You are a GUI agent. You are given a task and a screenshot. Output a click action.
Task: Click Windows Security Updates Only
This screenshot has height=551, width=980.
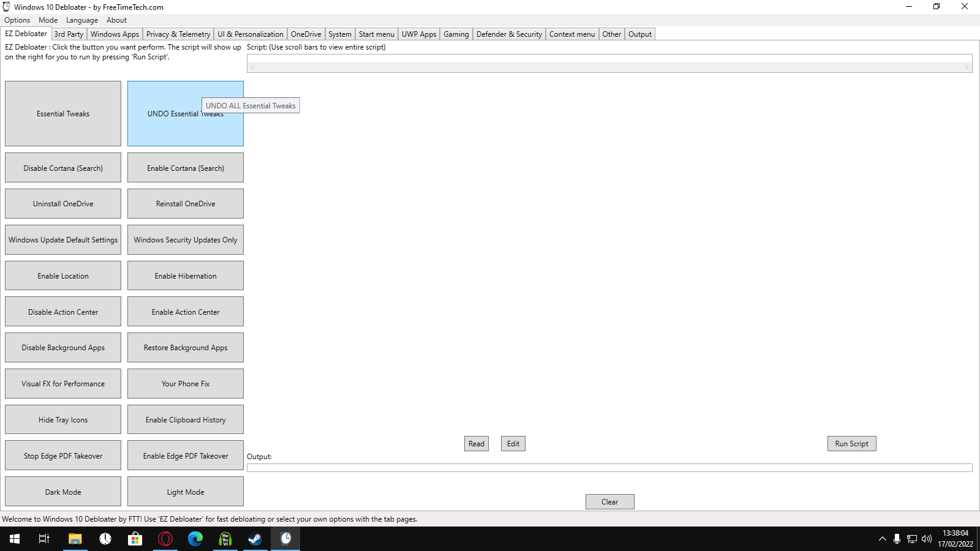[x=186, y=240]
